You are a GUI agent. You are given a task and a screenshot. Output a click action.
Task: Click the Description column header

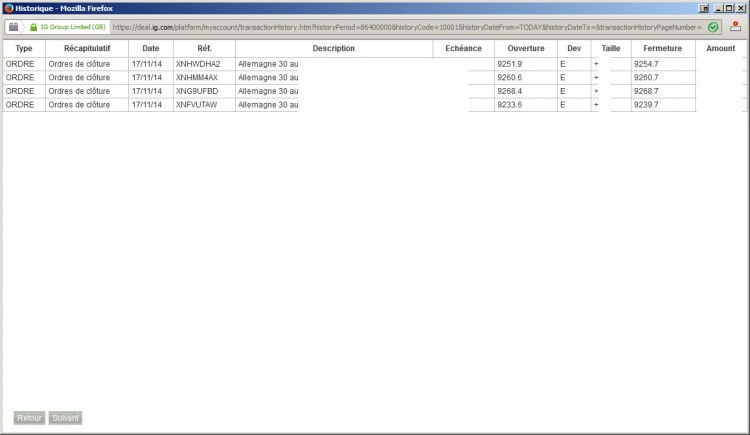point(334,48)
